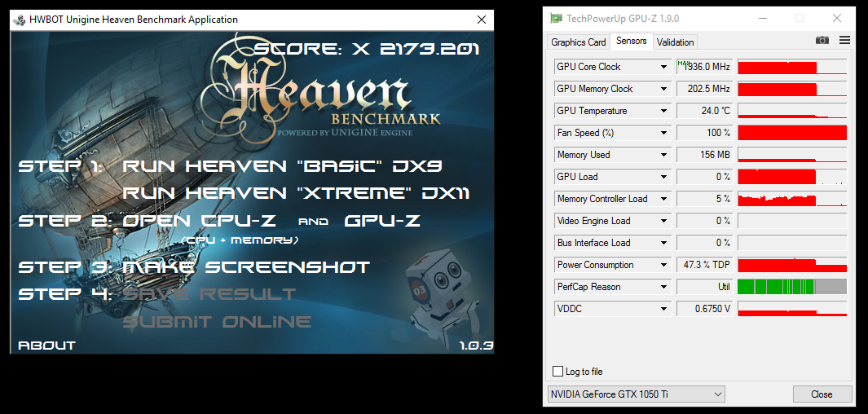Screen dimensions: 868x414
Task: Open the Fan Speed (%) sensor dropdown
Action: pos(663,133)
